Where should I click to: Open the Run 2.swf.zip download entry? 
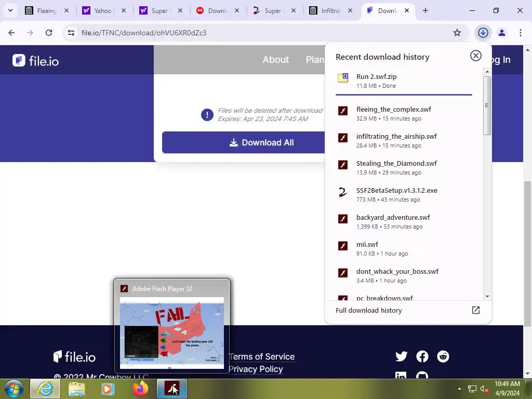coord(404,81)
